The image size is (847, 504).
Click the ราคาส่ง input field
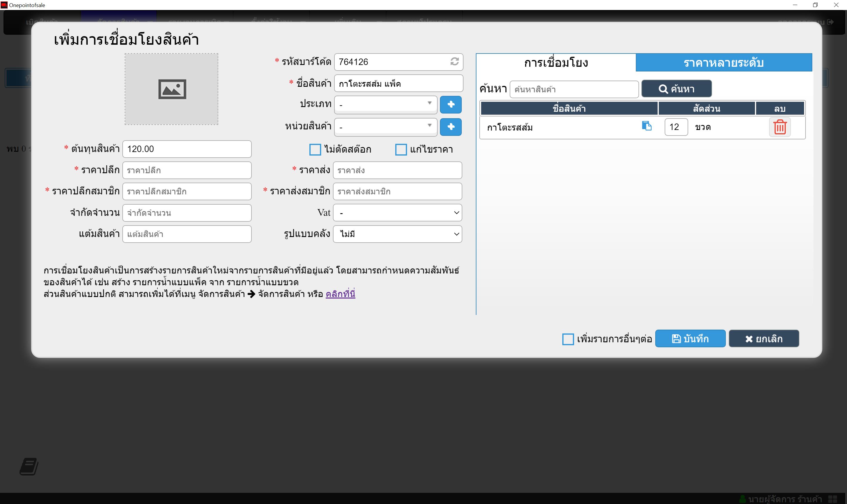397,170
